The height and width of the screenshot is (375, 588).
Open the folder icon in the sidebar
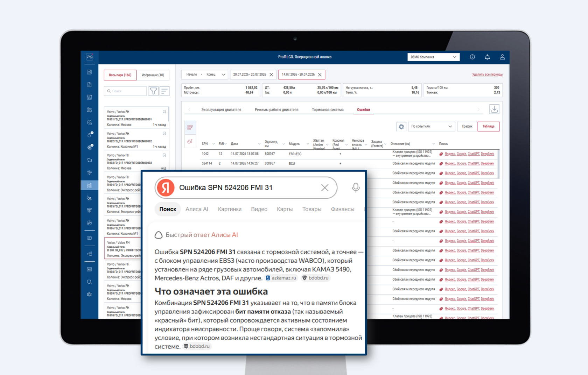tap(90, 160)
